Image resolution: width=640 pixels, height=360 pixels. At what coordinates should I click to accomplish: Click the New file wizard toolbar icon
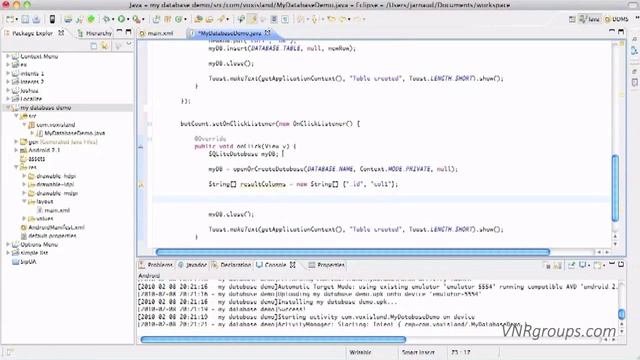pos(10,19)
